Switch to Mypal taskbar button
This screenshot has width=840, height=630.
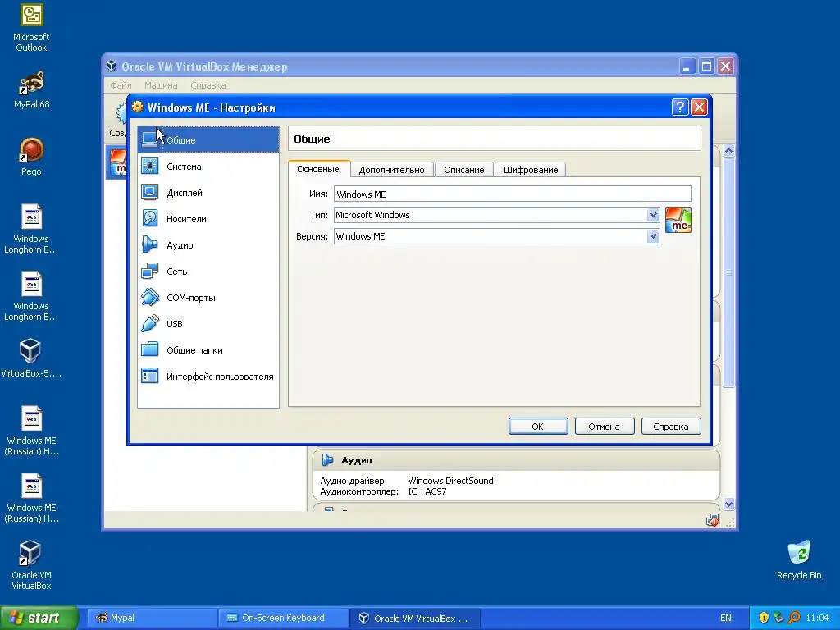click(x=152, y=618)
